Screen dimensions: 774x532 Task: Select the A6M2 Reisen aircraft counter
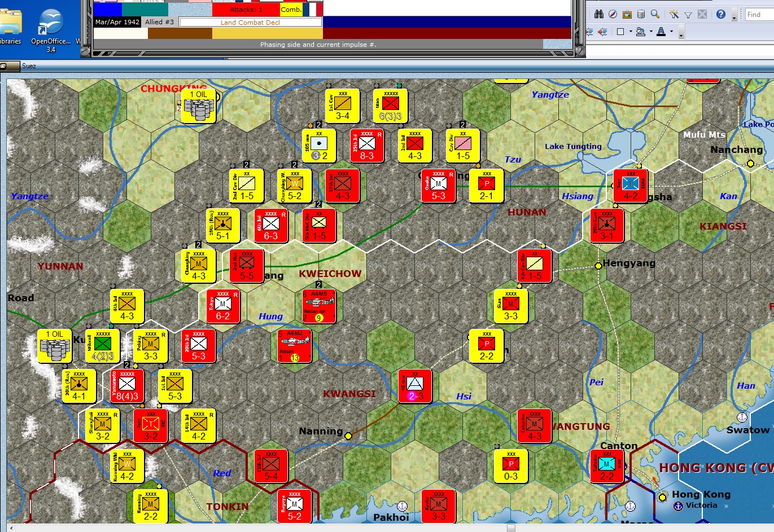295,346
